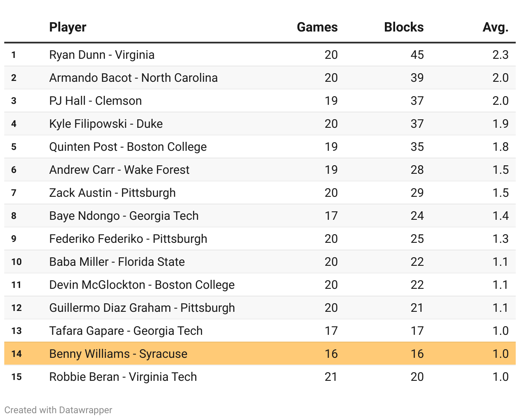Select Quinten Post - Boston College row
The height and width of the screenshot is (420, 520).
click(x=128, y=147)
